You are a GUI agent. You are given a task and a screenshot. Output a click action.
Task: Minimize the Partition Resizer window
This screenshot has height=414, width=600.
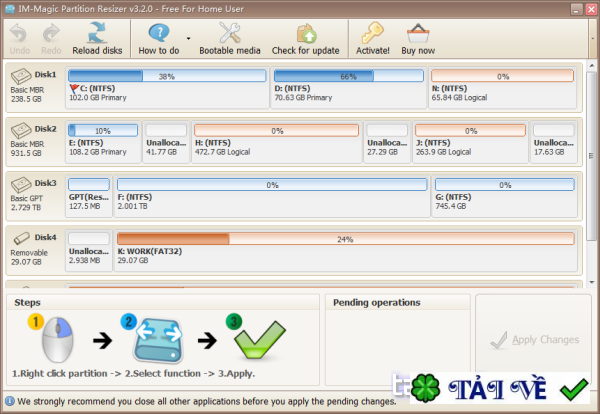[x=577, y=9]
